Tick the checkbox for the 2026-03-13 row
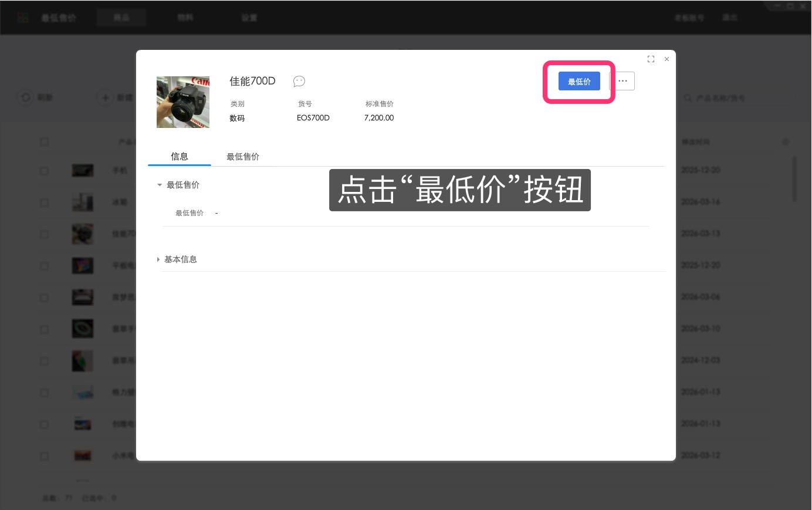The height and width of the screenshot is (510, 812). (44, 234)
